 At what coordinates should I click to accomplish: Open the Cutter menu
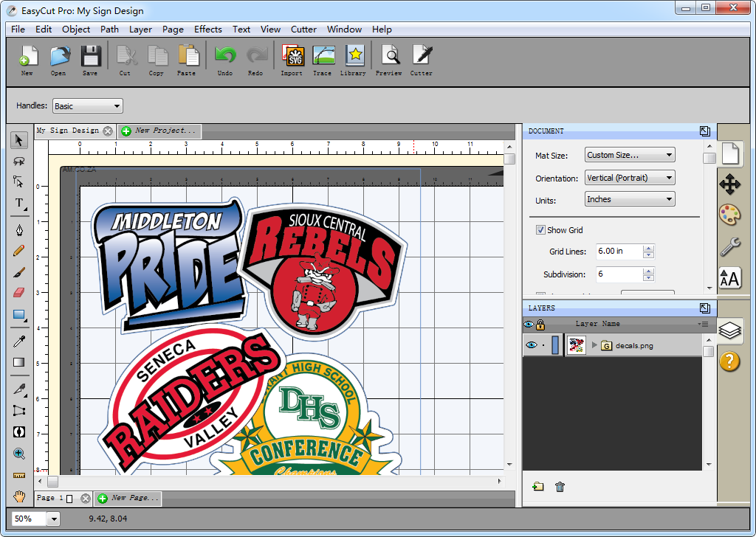point(303,30)
